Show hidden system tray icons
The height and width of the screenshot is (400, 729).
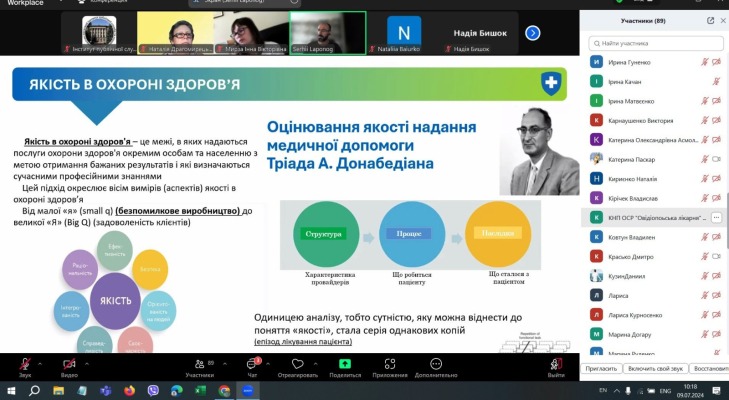(x=616, y=391)
